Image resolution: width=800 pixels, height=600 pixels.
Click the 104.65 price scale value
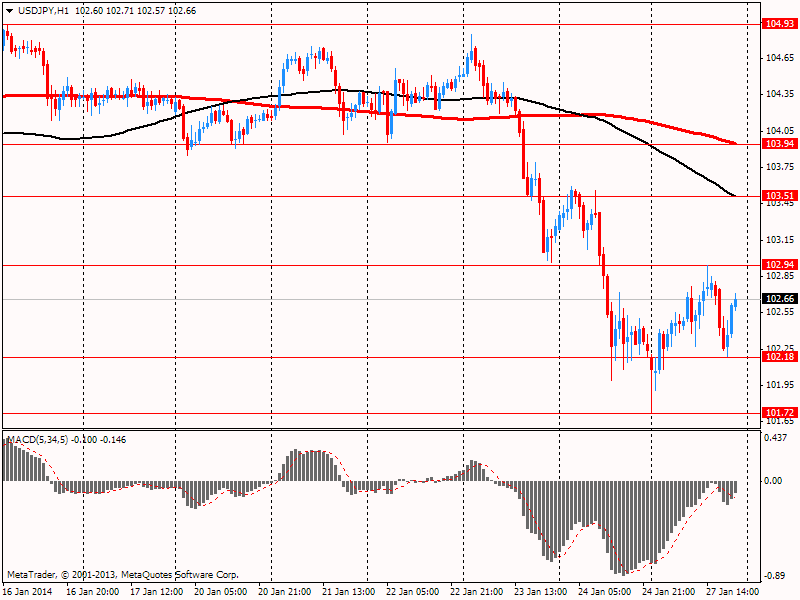pos(780,58)
